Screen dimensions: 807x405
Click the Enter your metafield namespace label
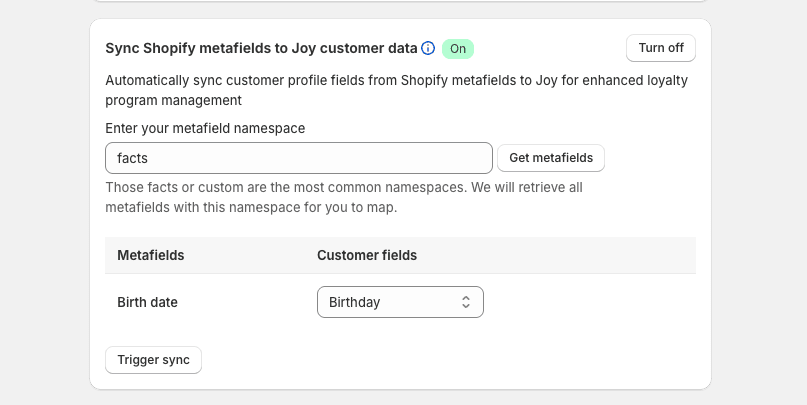click(205, 128)
